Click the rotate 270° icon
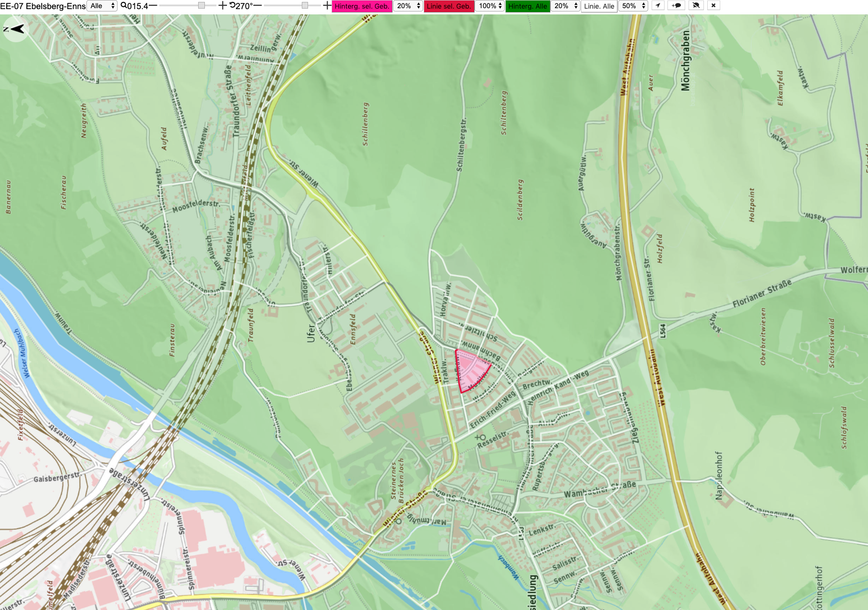The height and width of the screenshot is (610, 868). (232, 6)
